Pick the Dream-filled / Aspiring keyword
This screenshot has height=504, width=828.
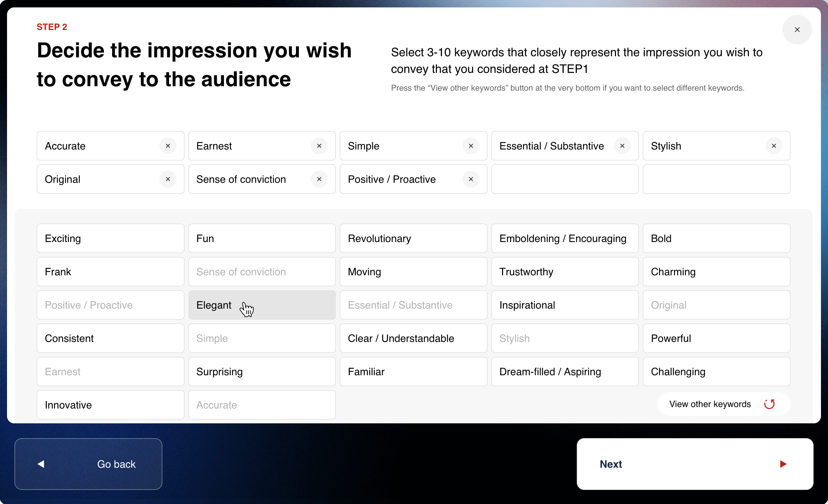pos(565,372)
